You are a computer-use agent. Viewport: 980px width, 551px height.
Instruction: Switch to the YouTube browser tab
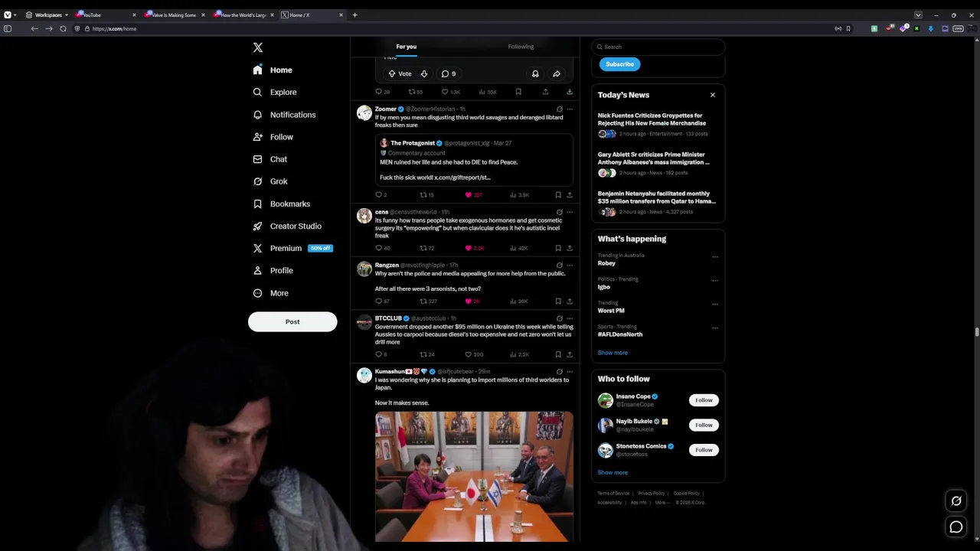tap(106, 15)
